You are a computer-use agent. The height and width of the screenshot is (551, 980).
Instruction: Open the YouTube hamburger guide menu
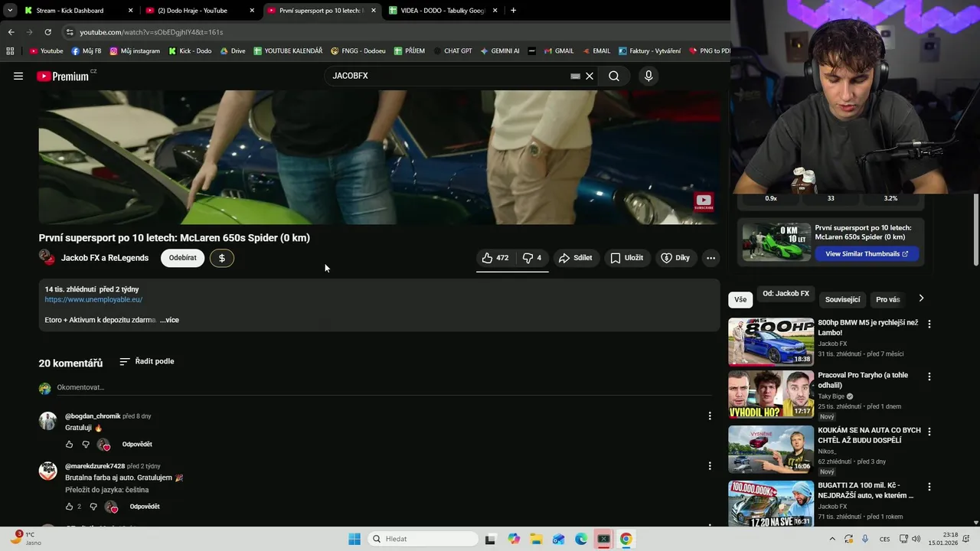click(x=18, y=76)
